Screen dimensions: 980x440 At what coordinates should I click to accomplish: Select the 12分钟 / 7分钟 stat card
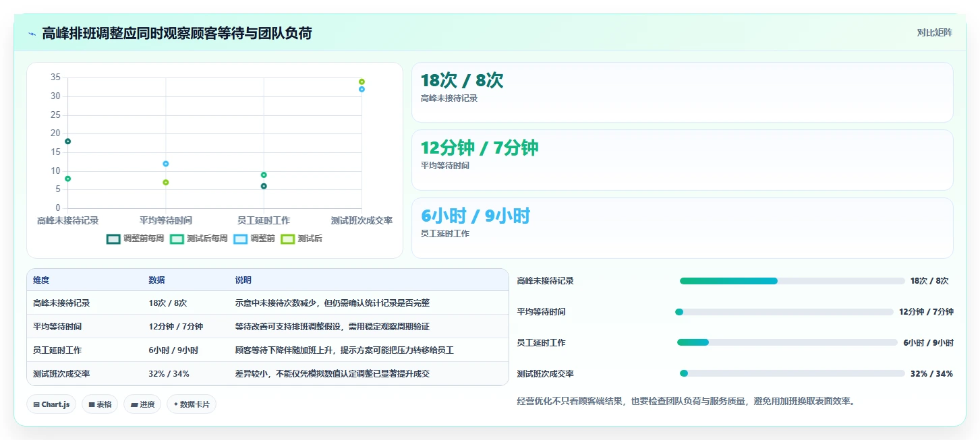(x=682, y=160)
